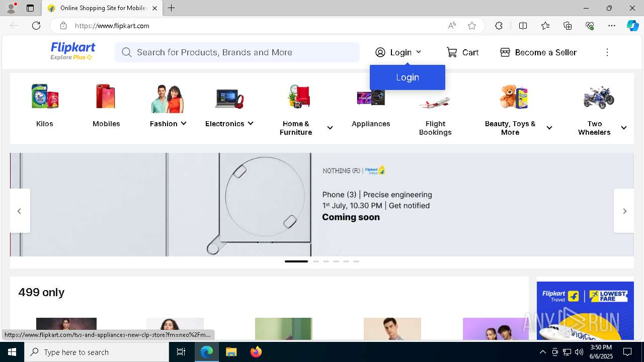
Task: Select the second banner slide indicator
Action: click(x=316, y=261)
